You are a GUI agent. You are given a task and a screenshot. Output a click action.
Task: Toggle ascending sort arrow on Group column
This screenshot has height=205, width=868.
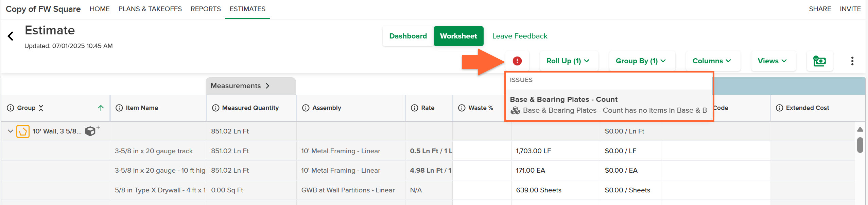(x=101, y=108)
